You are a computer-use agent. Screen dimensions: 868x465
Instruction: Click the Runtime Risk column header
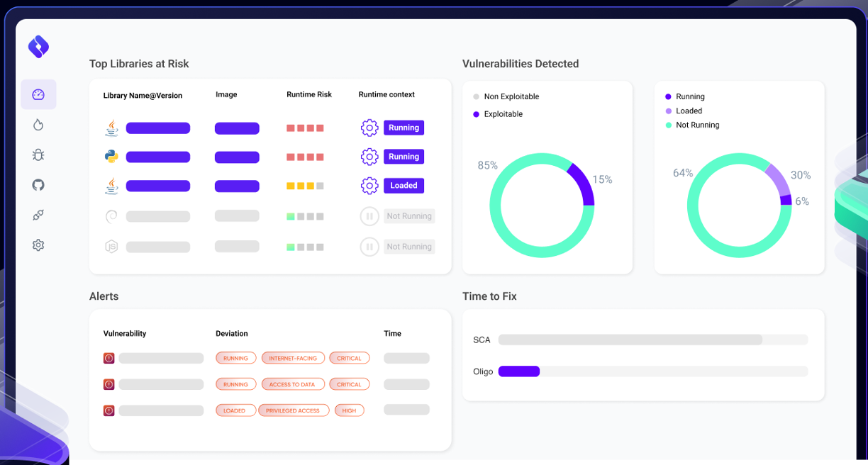(x=309, y=94)
